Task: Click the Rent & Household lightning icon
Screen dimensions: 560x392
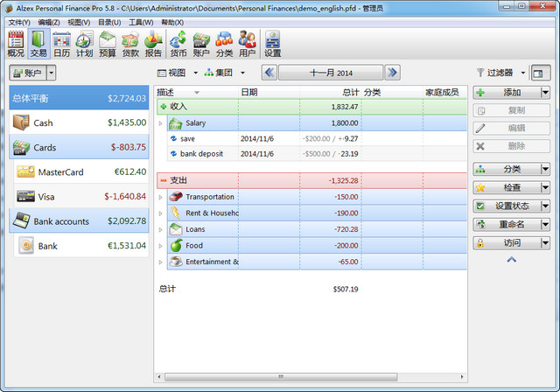Action: 176,213
